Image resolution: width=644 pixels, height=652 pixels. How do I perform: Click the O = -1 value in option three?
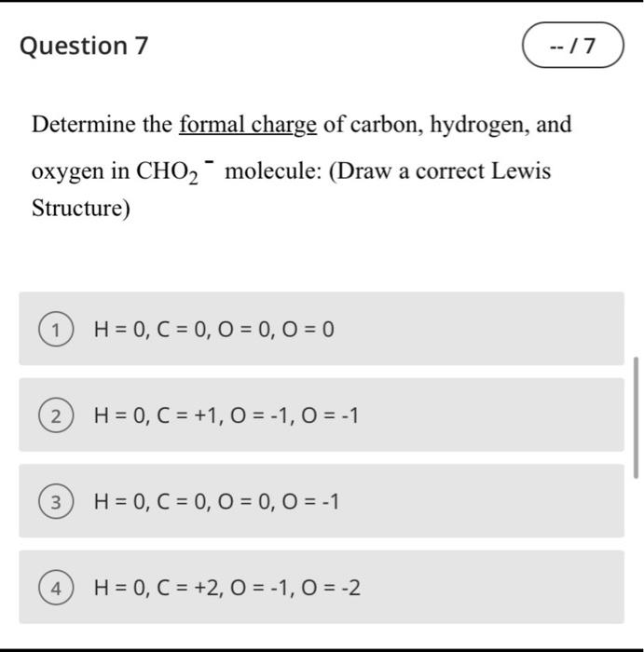click(x=310, y=501)
